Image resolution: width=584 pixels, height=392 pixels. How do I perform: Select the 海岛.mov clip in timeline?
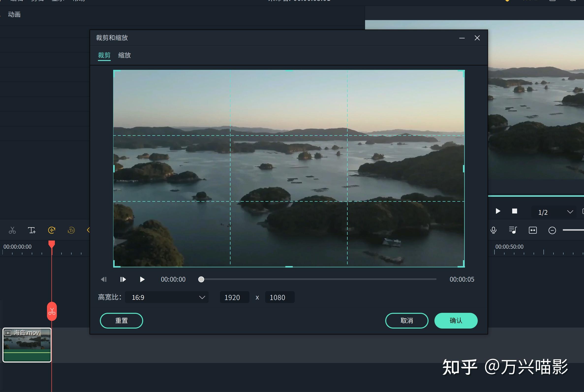tap(27, 345)
